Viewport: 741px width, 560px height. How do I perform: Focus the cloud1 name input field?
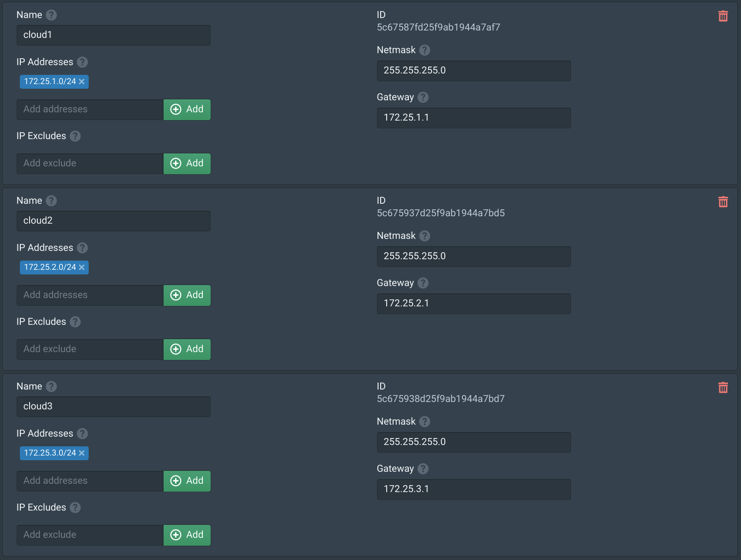[x=114, y=35]
